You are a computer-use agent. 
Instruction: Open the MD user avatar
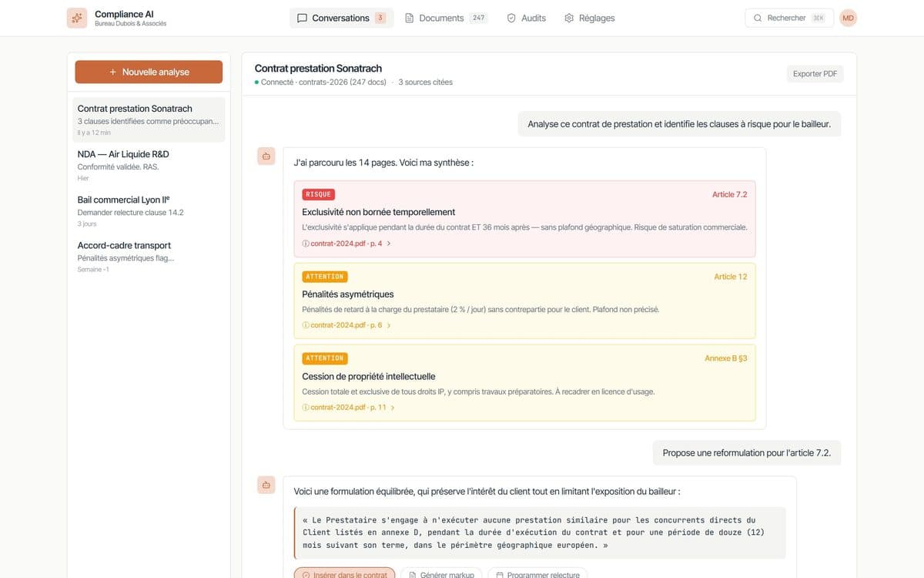[849, 18]
